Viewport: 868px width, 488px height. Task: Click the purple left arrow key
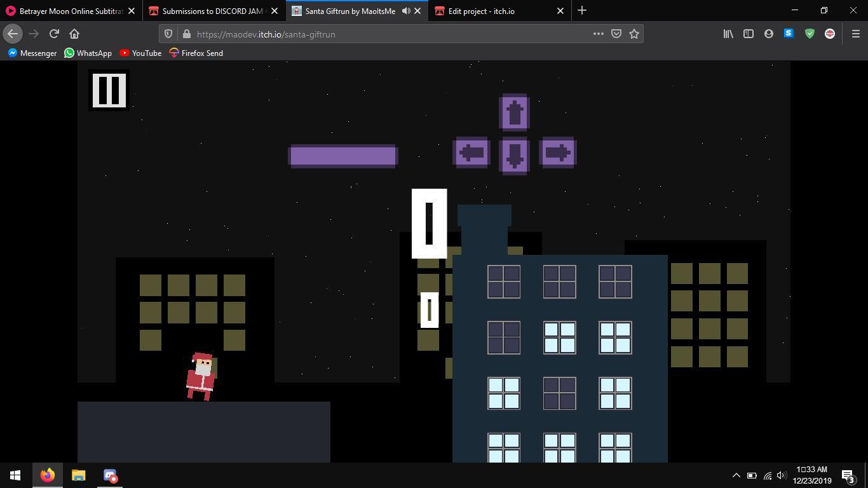coord(471,152)
